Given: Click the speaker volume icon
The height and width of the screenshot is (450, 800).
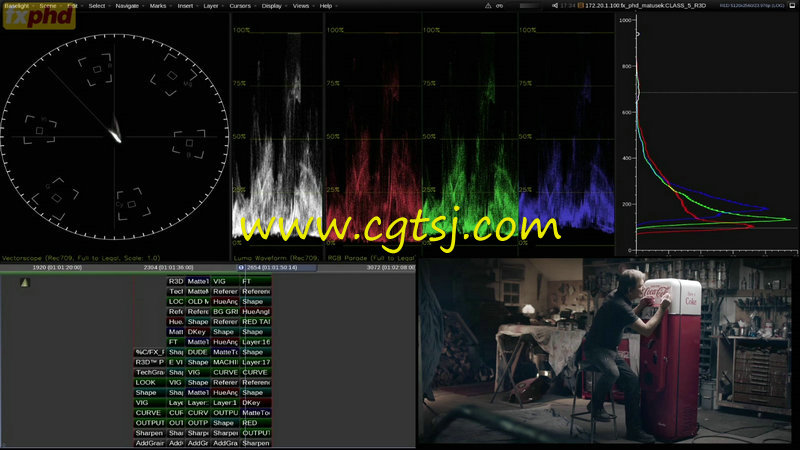Looking at the screenshot, I should click(x=555, y=6).
